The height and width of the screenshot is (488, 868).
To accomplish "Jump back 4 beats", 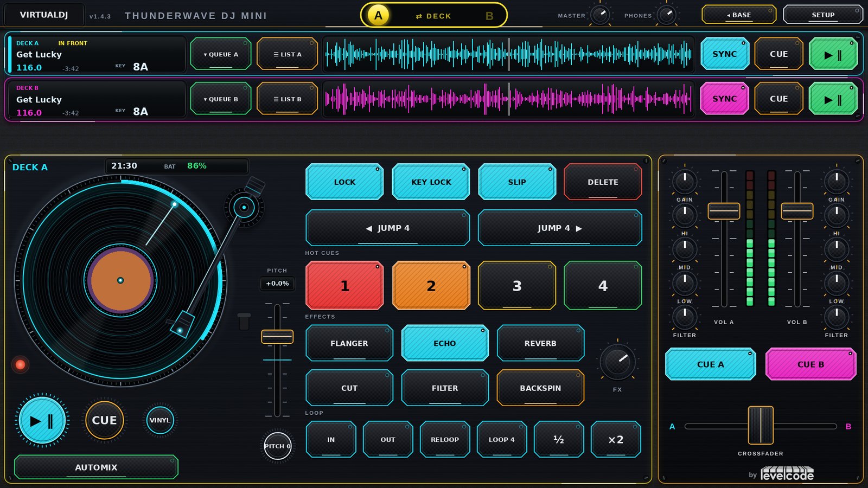I will click(388, 228).
